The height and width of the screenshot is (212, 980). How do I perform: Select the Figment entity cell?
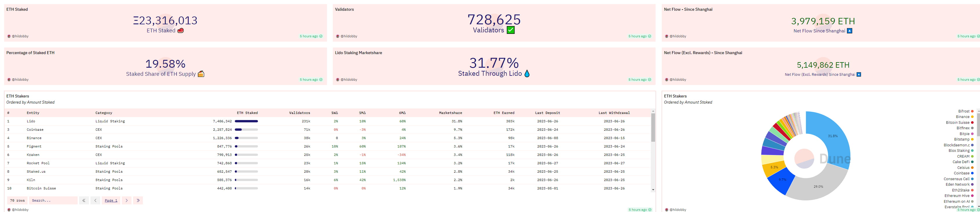pos(34,146)
